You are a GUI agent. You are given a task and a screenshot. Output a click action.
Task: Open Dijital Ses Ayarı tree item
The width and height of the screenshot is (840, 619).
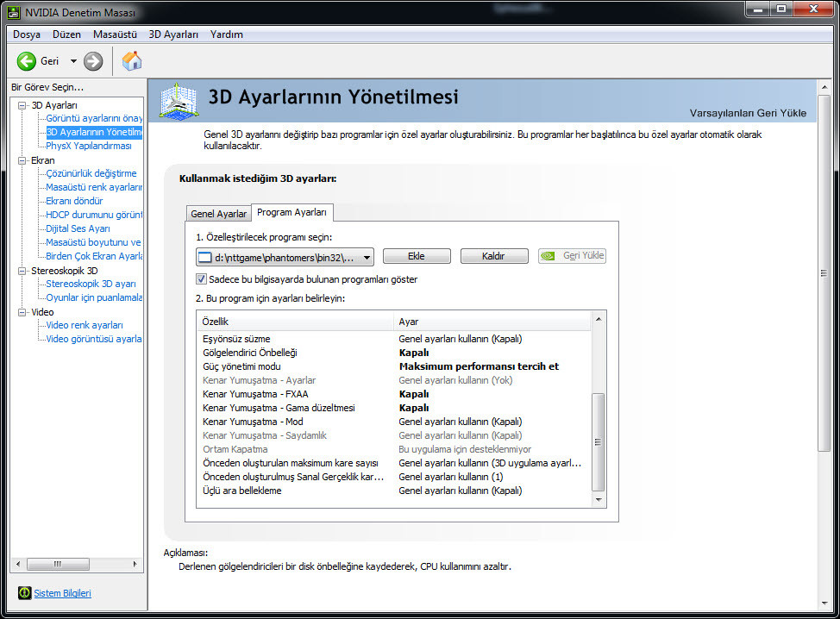(x=78, y=228)
